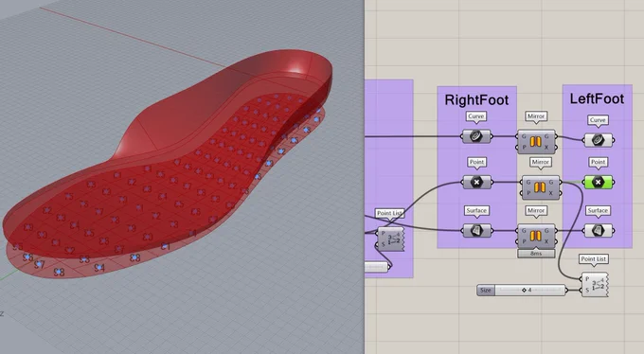Click the G input of the top Mirror
The image size is (644, 354).
pyautogui.click(x=524, y=136)
